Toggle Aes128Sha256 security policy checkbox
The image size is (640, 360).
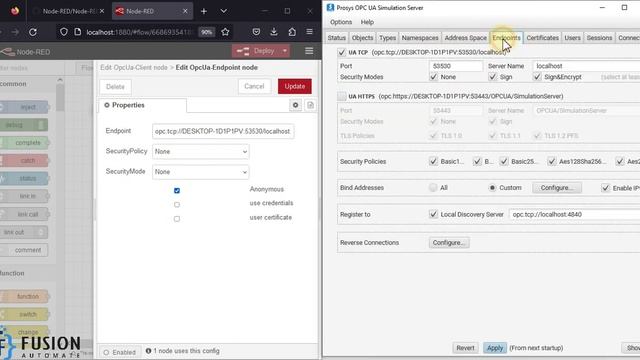(552, 162)
